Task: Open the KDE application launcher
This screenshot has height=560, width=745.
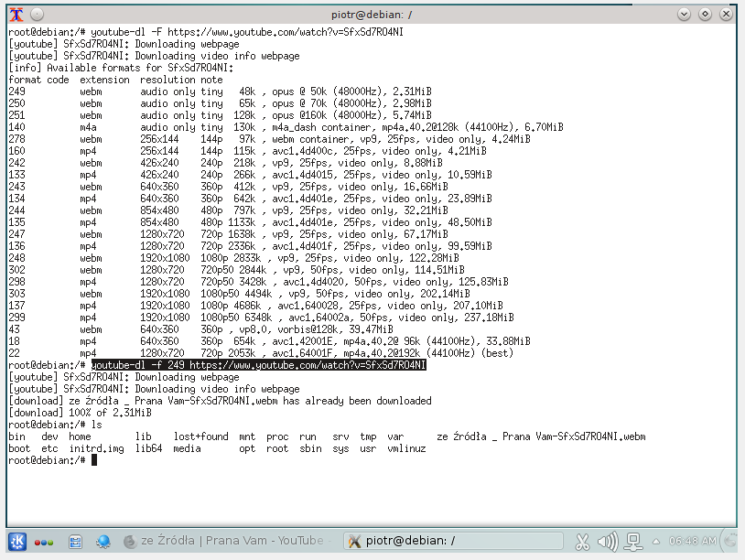Action: (x=17, y=542)
